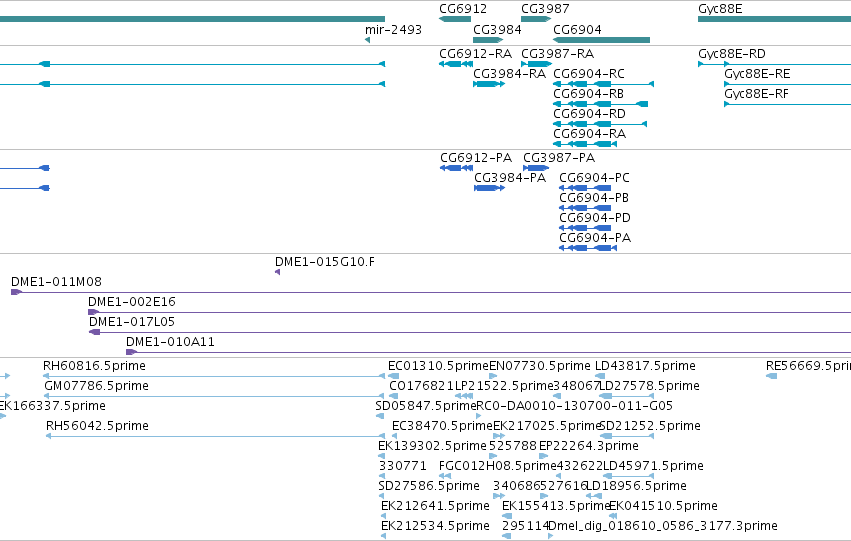
Task: Click EST SD05847.5prime label
Action: [426, 406]
